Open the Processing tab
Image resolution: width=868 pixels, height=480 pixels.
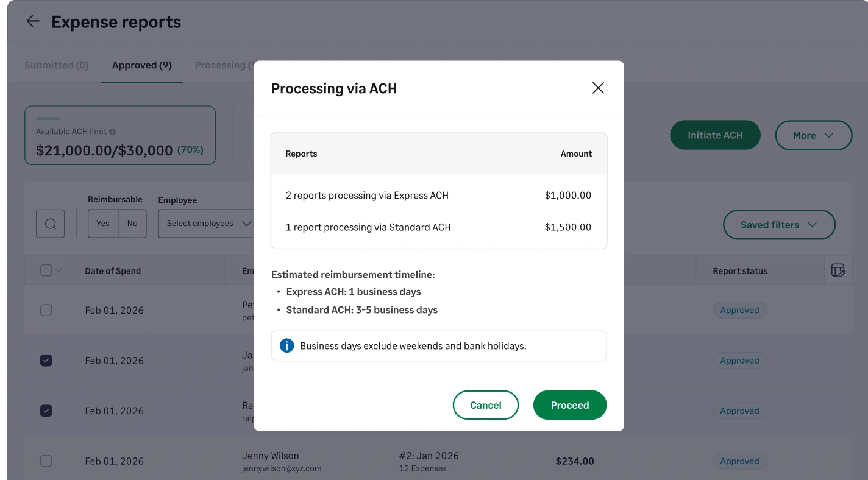point(222,65)
